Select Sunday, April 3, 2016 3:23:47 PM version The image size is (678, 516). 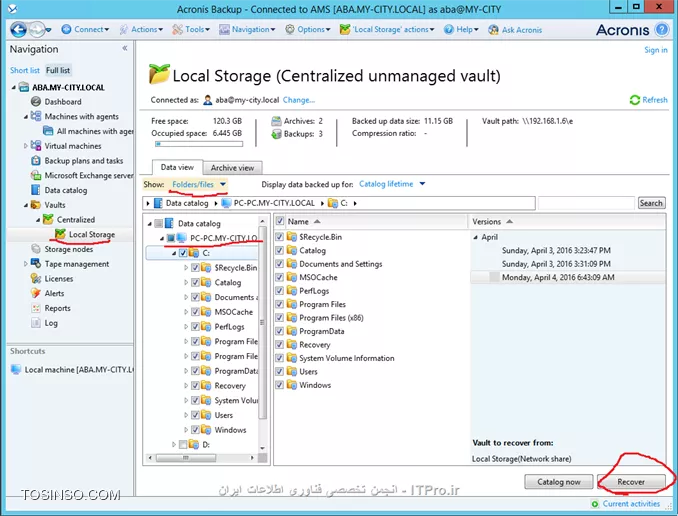(556, 250)
